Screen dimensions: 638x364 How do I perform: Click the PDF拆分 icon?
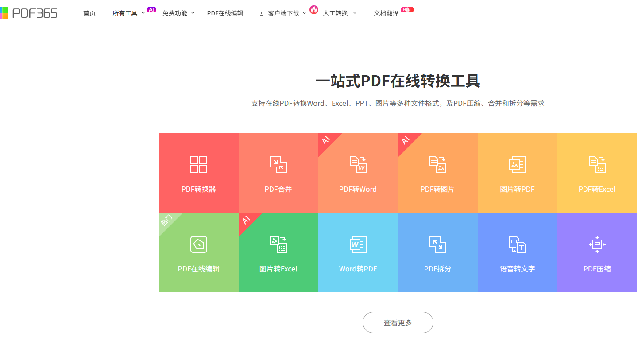[438, 244]
